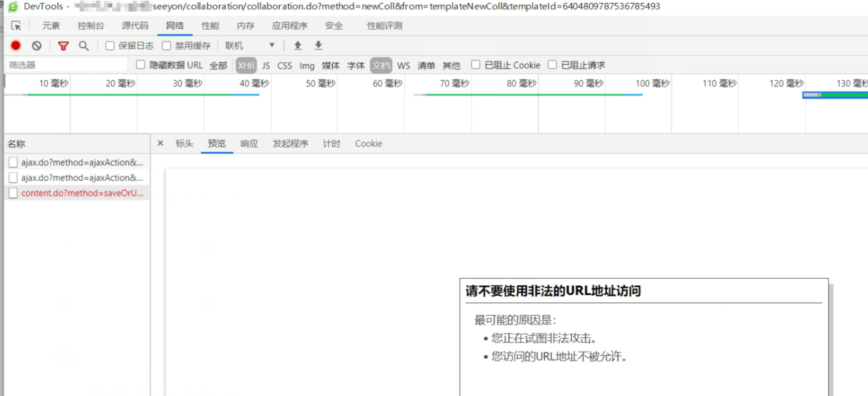Click the import HAR upload arrow
The height and width of the screenshot is (396, 868).
(x=298, y=45)
